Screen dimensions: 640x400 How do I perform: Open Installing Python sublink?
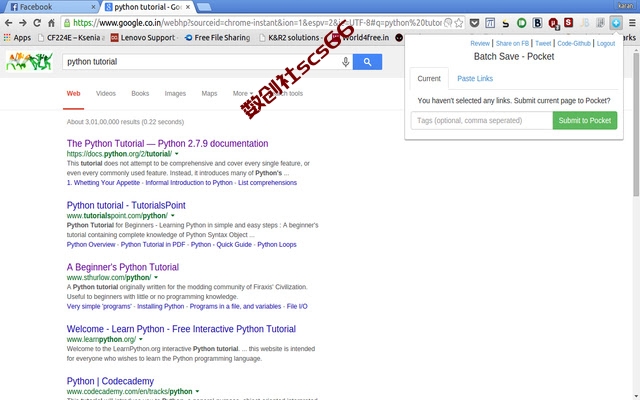click(160, 307)
